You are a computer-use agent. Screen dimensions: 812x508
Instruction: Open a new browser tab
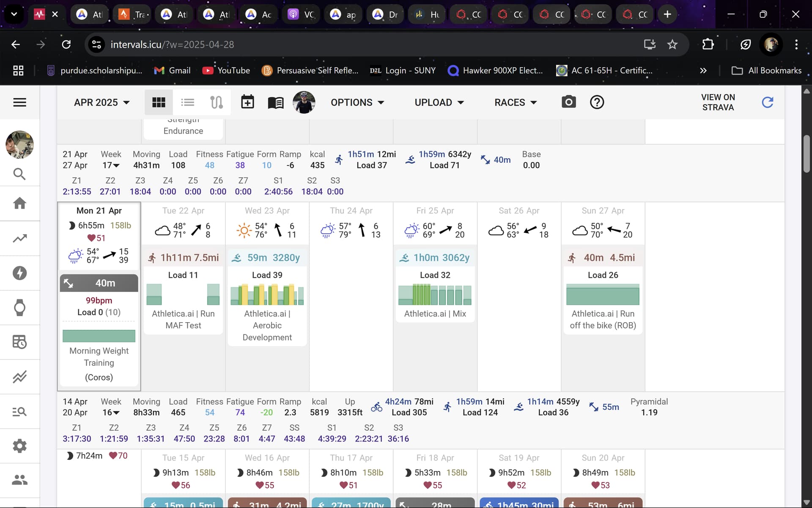click(667, 14)
